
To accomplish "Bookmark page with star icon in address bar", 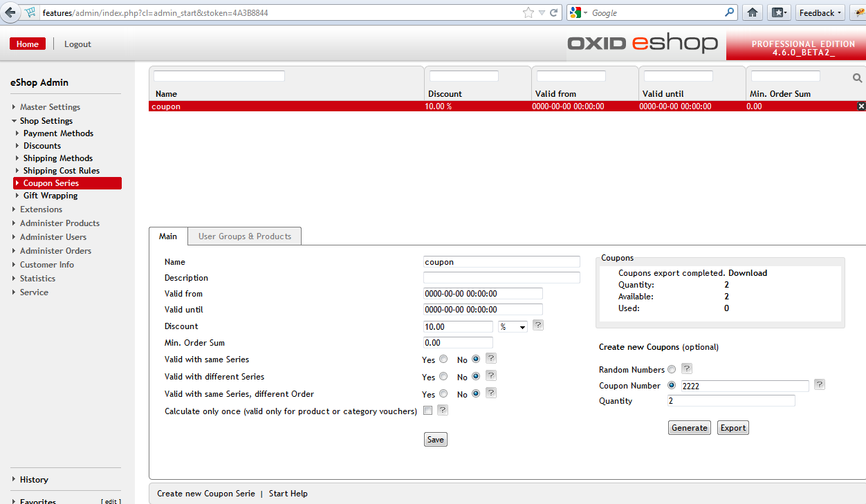I will [x=528, y=12].
